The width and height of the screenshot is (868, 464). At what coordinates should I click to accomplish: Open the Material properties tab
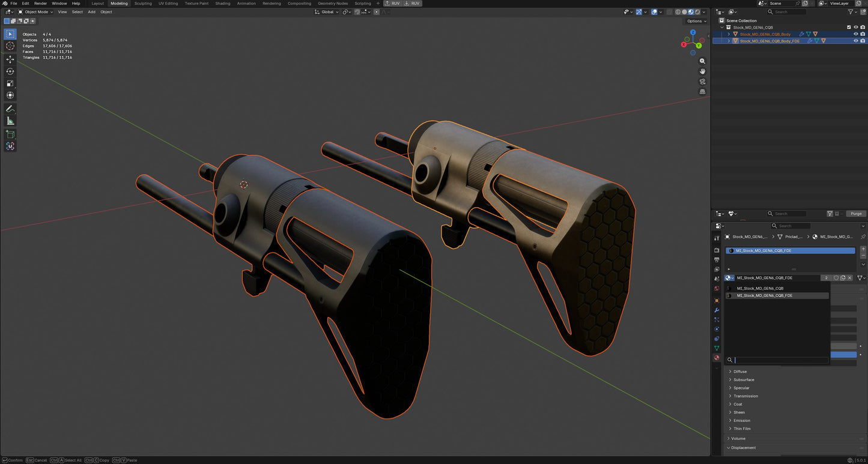click(717, 358)
